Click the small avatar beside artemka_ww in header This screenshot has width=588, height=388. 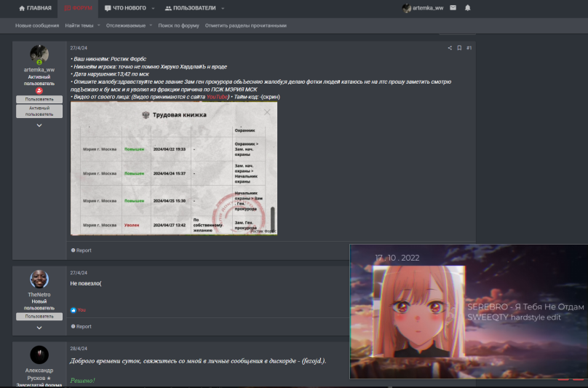tap(407, 8)
